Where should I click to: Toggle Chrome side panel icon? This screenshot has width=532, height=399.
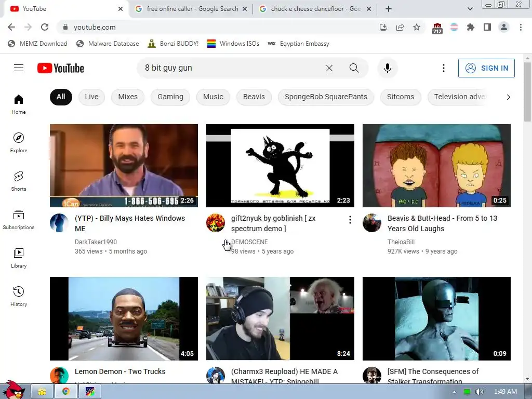pos(487,27)
